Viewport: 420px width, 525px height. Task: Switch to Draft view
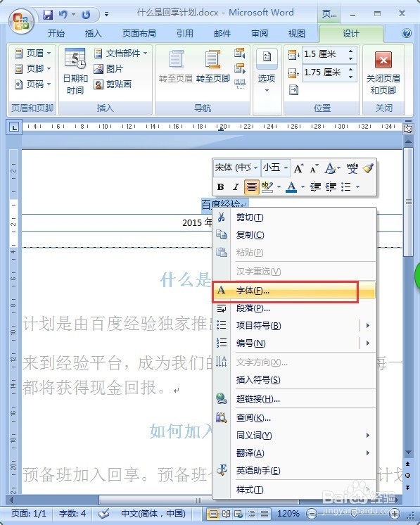click(264, 513)
